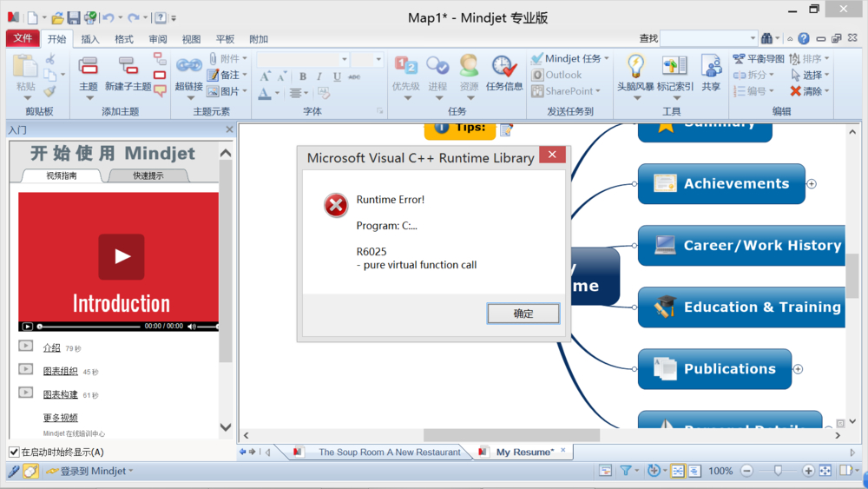The width and height of the screenshot is (868, 489).
Task: Click the 更多视频 link
Action: click(61, 418)
